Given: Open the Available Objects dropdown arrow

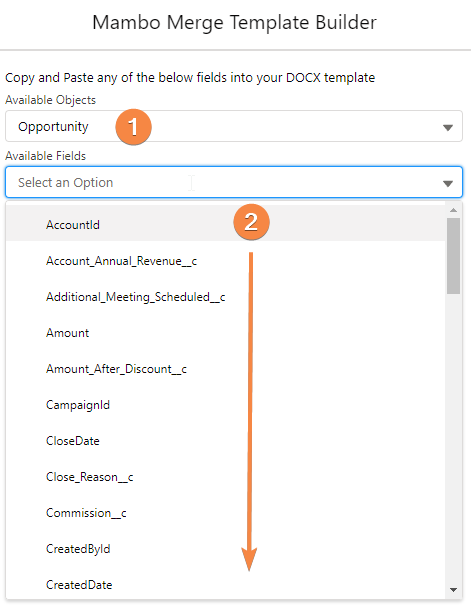Looking at the screenshot, I should (448, 127).
